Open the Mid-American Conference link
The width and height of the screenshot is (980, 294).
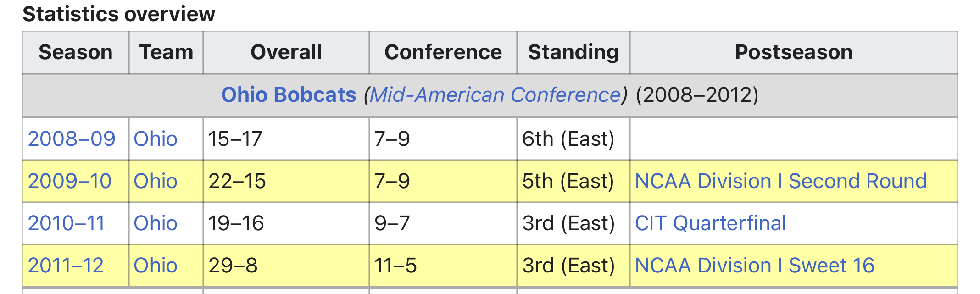[496, 95]
